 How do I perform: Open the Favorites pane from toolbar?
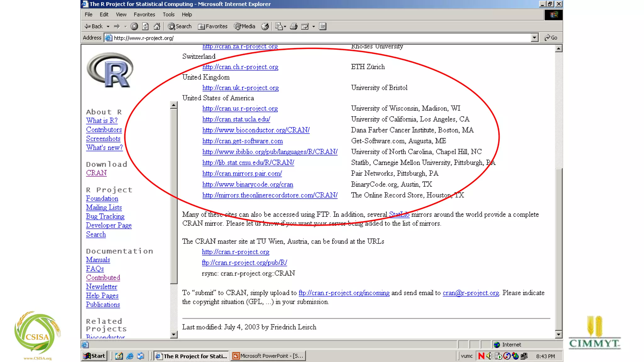pyautogui.click(x=213, y=26)
